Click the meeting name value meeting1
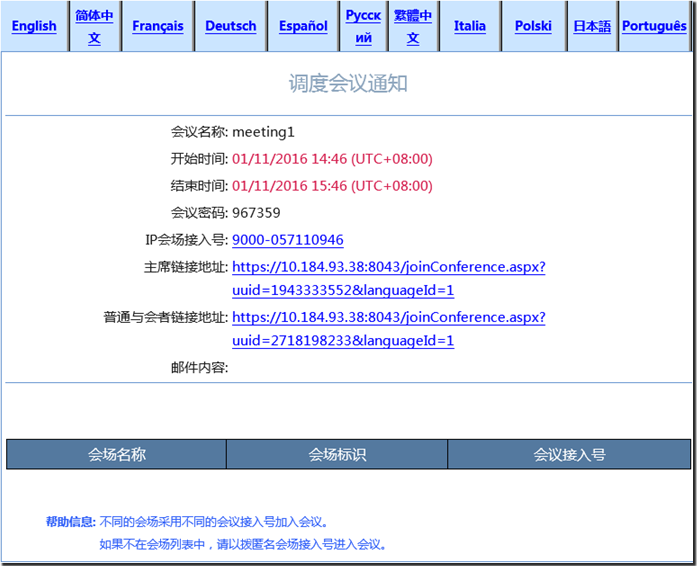Screen dimensions: 697x566 (x=263, y=132)
